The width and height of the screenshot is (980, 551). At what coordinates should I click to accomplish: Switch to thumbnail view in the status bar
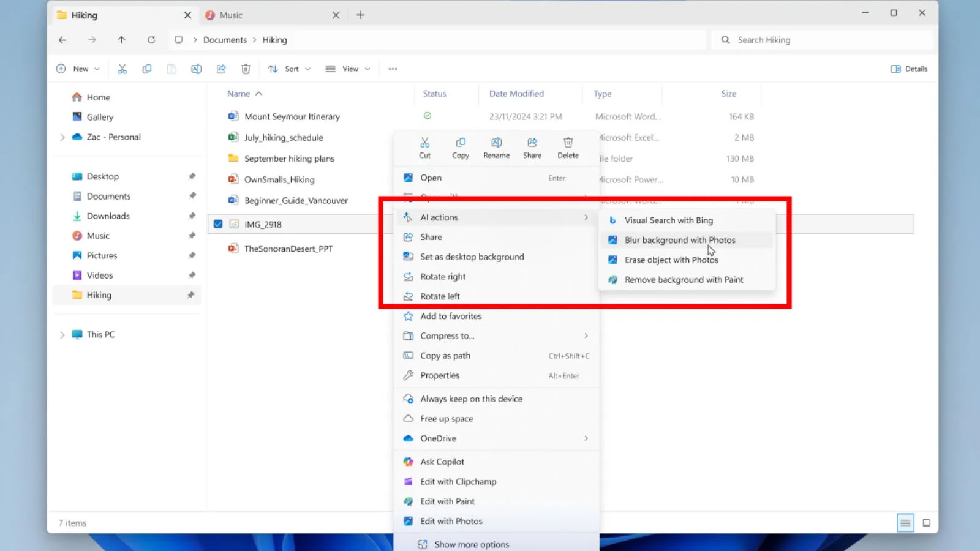click(x=927, y=523)
